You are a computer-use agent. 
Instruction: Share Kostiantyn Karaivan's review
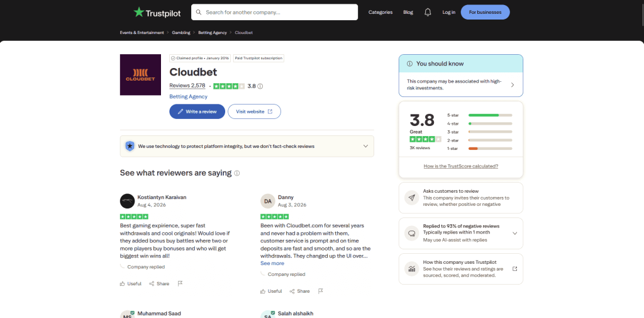[x=159, y=283]
